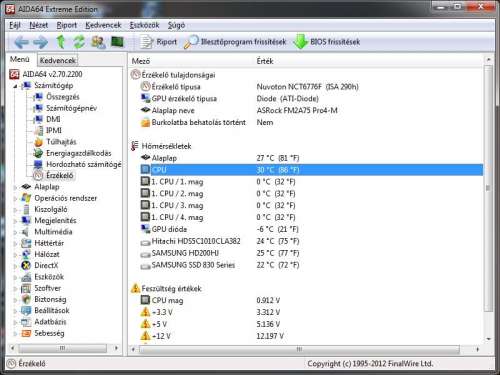
Task: Select the CPU mag voltage row
Action: 306,300
